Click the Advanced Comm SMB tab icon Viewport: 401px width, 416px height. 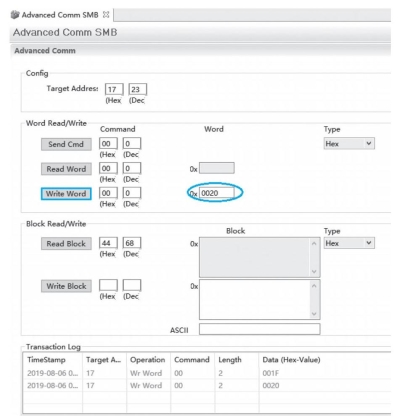coord(15,15)
